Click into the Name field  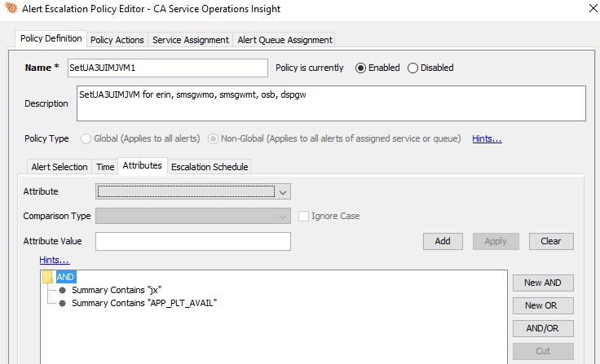[x=168, y=68]
